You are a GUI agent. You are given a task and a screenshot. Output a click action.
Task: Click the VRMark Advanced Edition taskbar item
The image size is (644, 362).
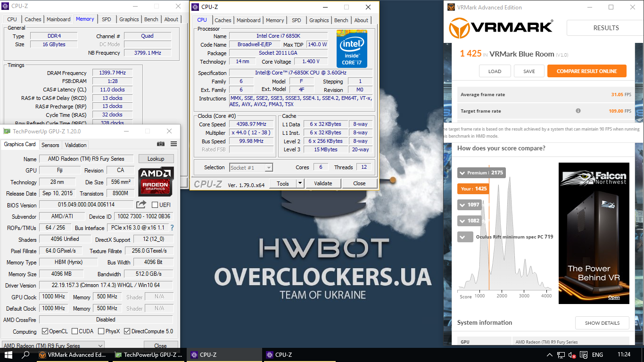[x=74, y=355]
